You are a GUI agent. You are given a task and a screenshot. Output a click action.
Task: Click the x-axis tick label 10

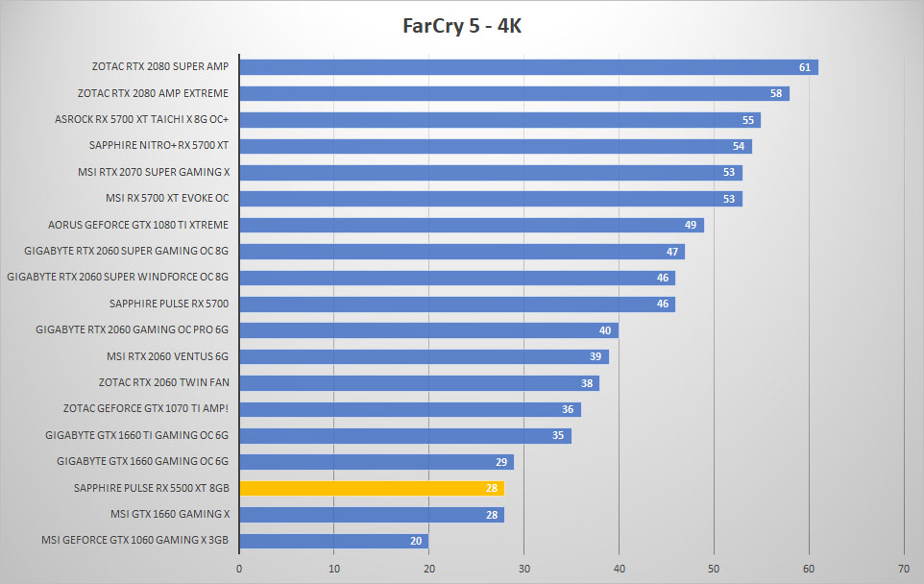point(334,569)
